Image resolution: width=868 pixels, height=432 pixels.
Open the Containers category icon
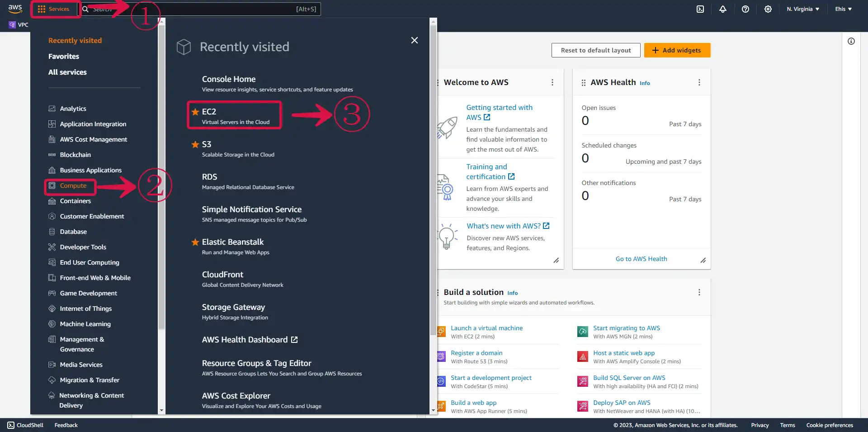pos(52,201)
